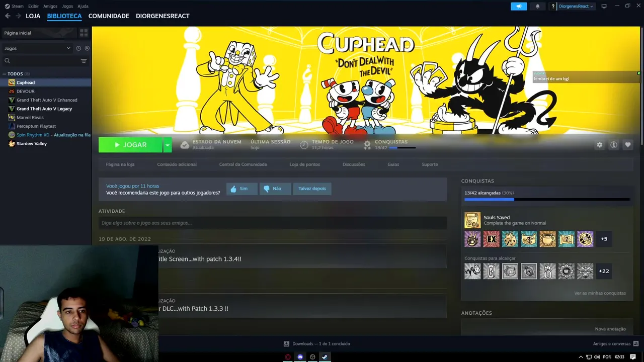644x362 pixels.
Task: View the golden trophy cup achievement
Action: tap(547, 239)
